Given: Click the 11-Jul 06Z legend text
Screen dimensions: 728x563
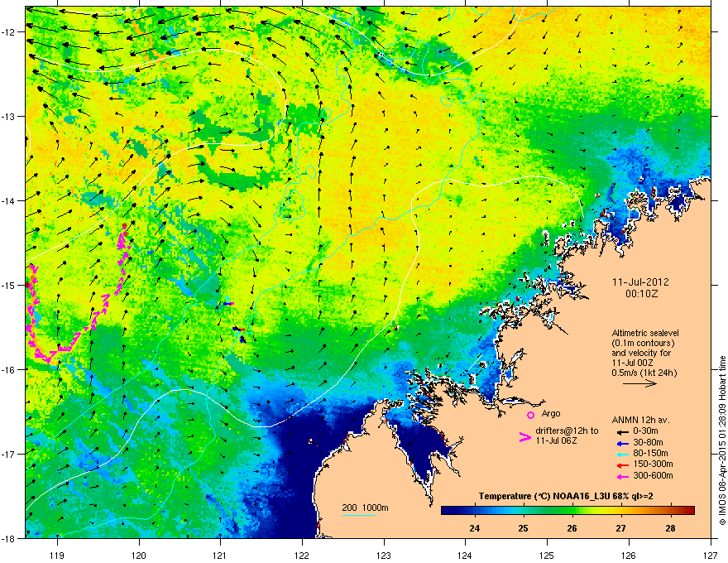Looking at the screenshot, I should point(556,440).
